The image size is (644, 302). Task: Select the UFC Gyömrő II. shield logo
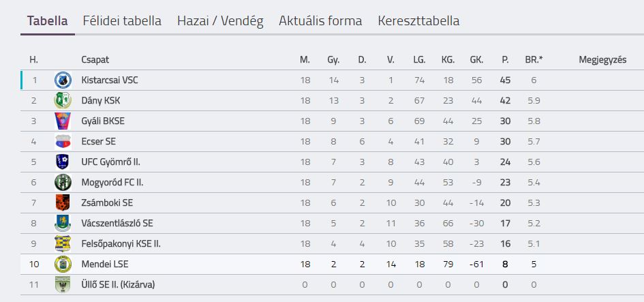click(x=63, y=162)
